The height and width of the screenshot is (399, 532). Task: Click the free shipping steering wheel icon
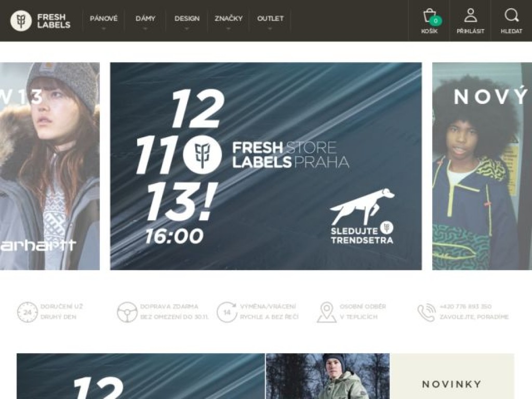[x=127, y=312]
